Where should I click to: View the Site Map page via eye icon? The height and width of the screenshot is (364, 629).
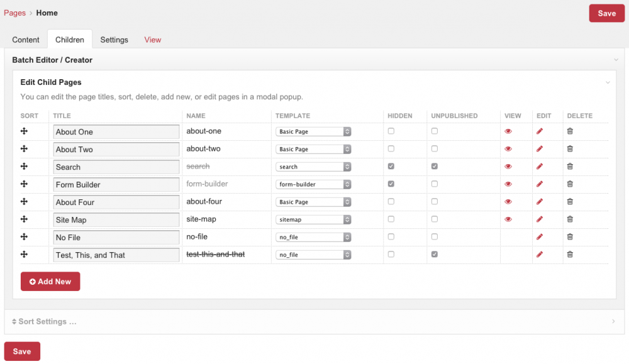[x=508, y=219]
